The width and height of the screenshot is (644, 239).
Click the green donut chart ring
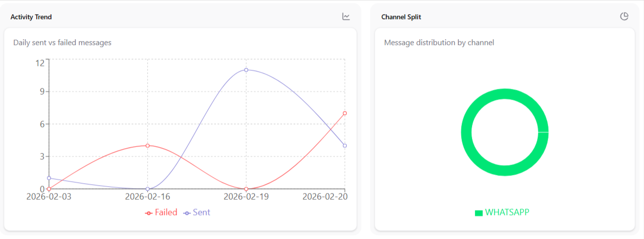pos(466,132)
